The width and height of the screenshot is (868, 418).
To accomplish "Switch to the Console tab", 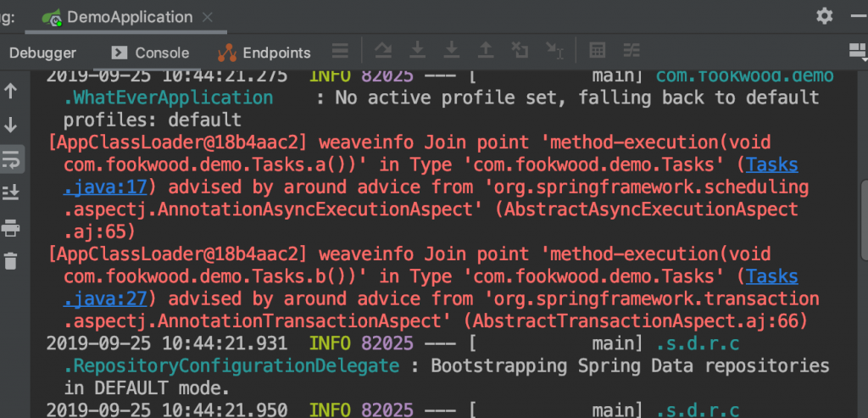I will point(151,53).
